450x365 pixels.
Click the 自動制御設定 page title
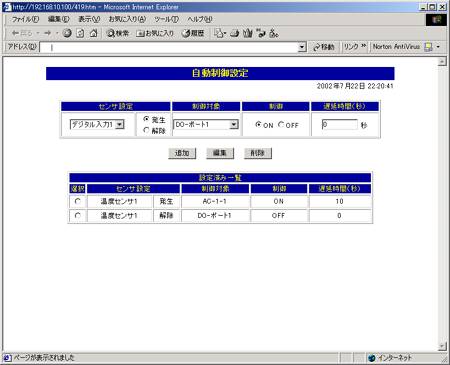[x=220, y=73]
